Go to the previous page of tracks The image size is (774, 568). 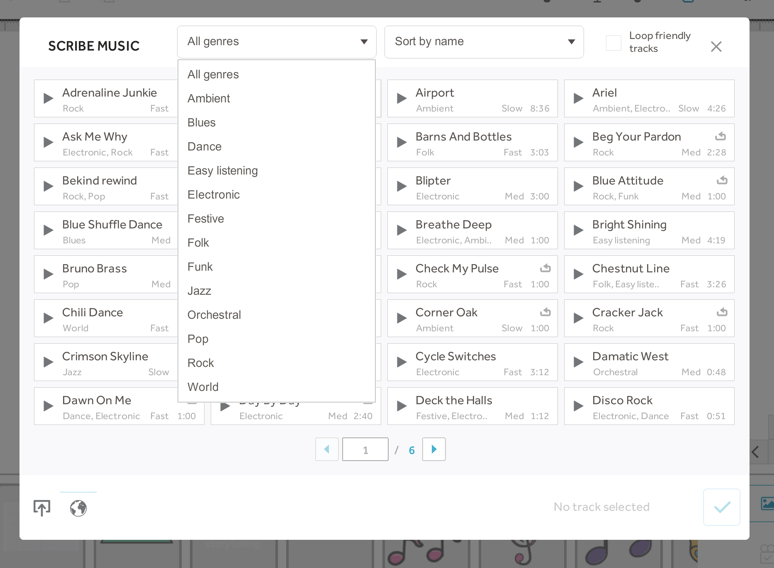tap(327, 449)
